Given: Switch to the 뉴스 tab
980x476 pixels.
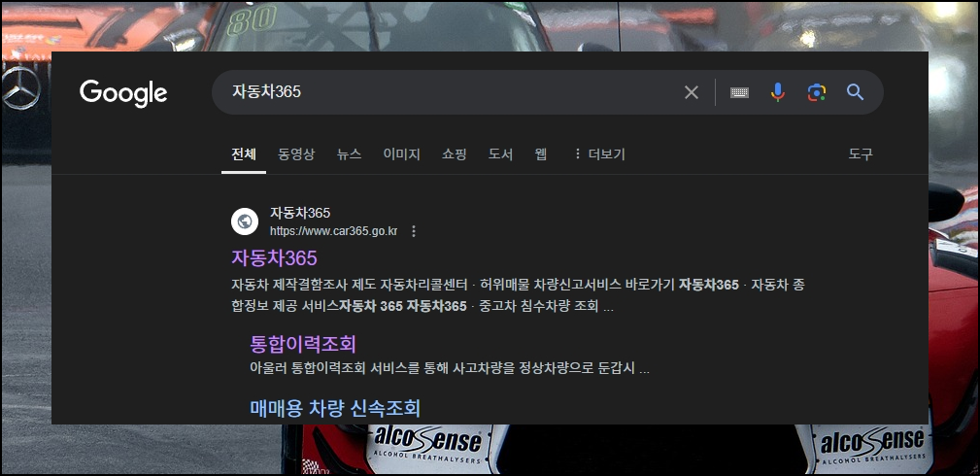Looking at the screenshot, I should coord(349,153).
